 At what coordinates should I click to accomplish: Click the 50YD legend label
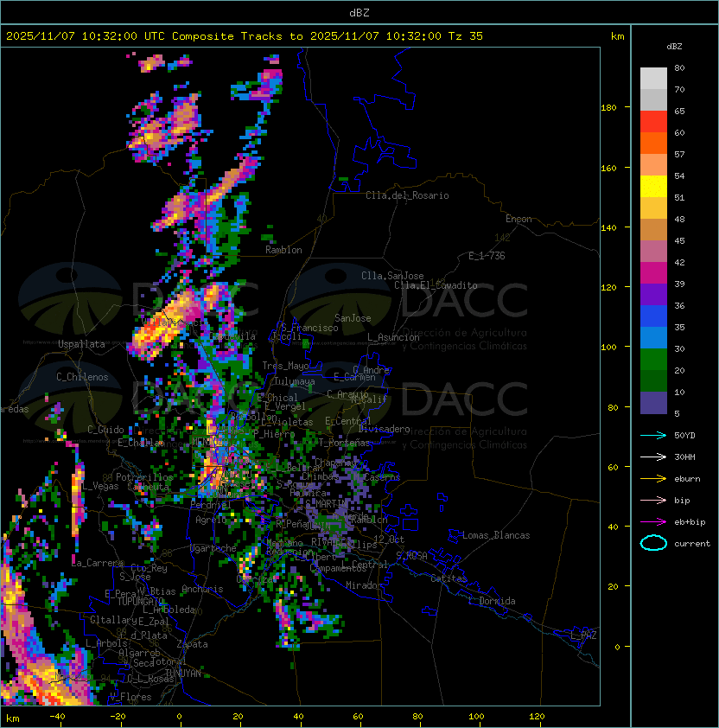(x=684, y=435)
